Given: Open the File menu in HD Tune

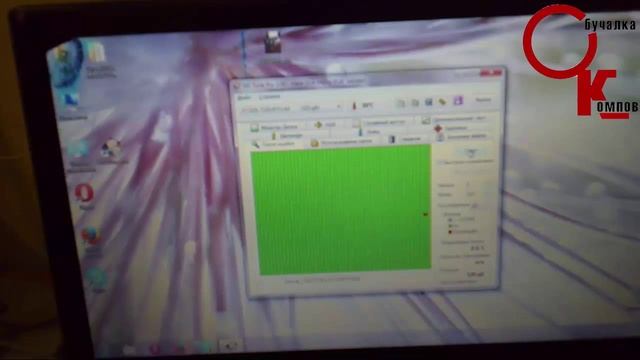Looking at the screenshot, I should click(244, 97).
